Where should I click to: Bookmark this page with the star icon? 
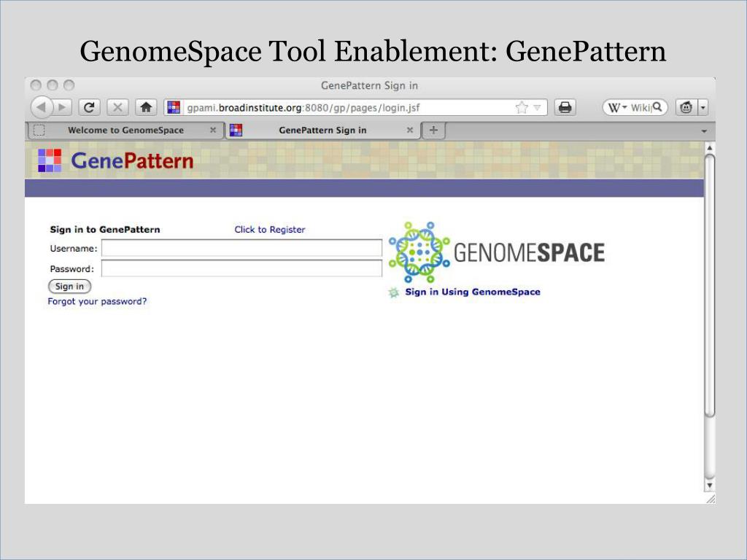(x=522, y=108)
